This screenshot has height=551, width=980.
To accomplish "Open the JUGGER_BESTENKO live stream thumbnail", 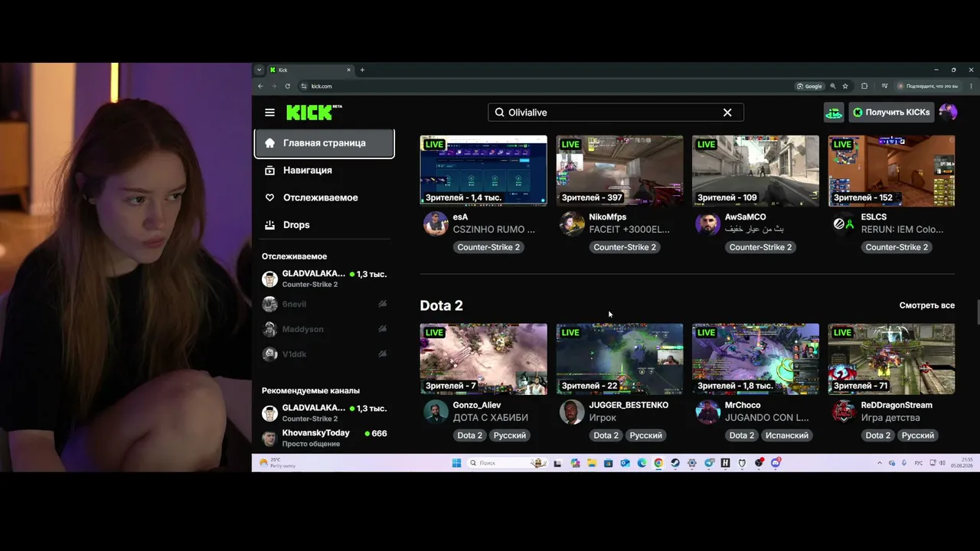I will [619, 359].
